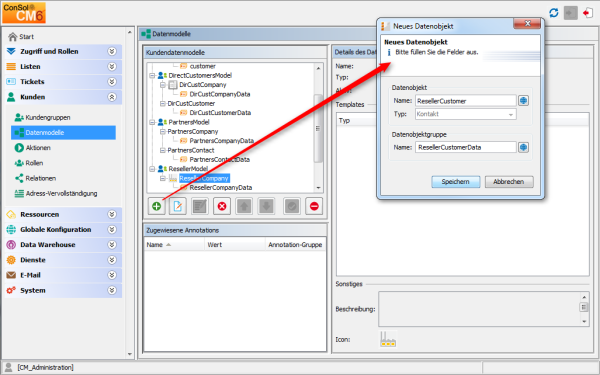Click the globe icon next to ResellerCustomerData

(x=523, y=147)
